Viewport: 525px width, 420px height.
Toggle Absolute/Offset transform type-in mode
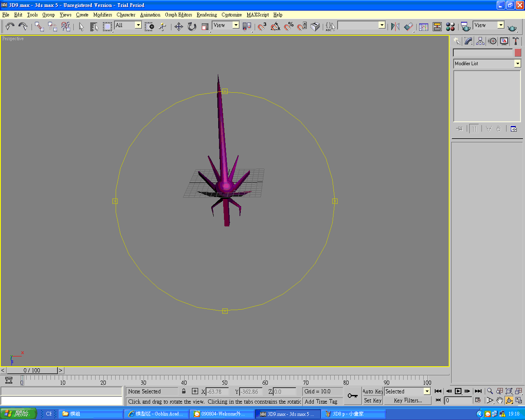195,391
